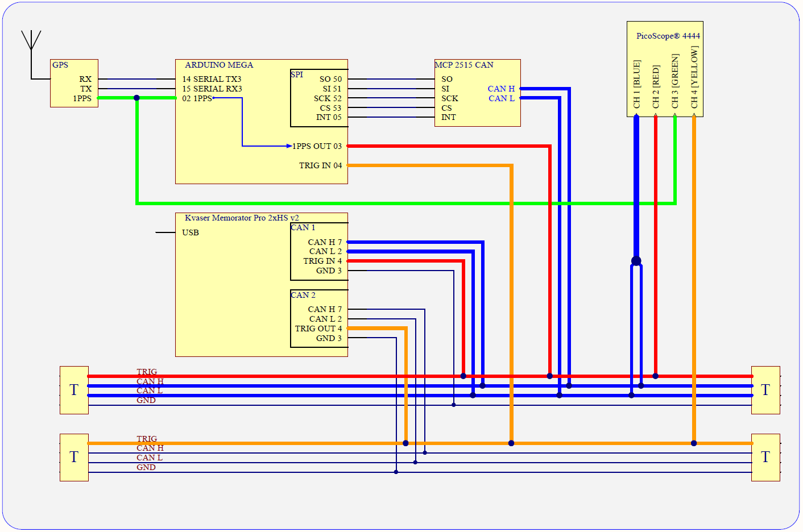This screenshot has width=803, height=532.
Task: Click the GND 3 pin under CAN 2
Action: pos(329,338)
